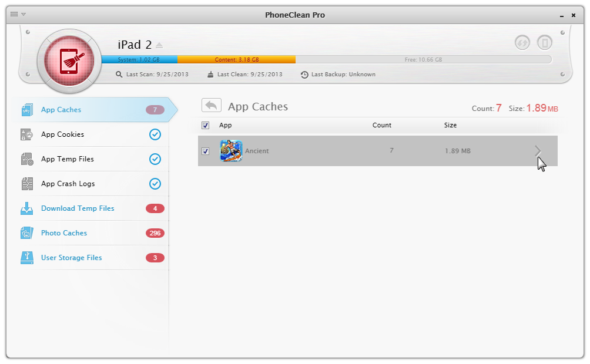Screen dimensions: 590x364
Task: Click the eject triangle next to iPad 2
Action: [x=159, y=46]
